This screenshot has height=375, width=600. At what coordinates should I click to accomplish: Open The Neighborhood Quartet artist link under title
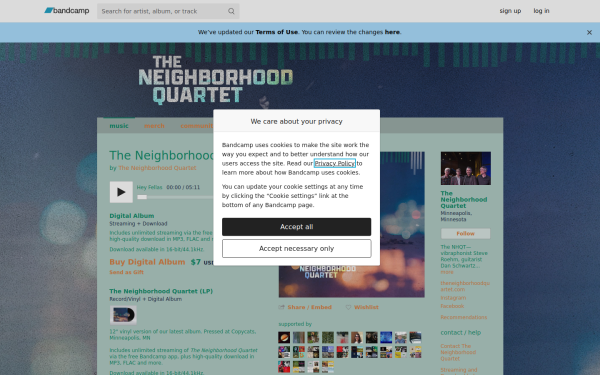[x=157, y=168]
